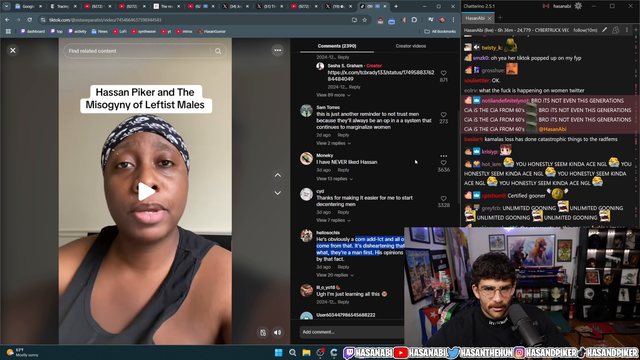Open the News bookmark
Viewport: 640px width, 360px height.
100,31
